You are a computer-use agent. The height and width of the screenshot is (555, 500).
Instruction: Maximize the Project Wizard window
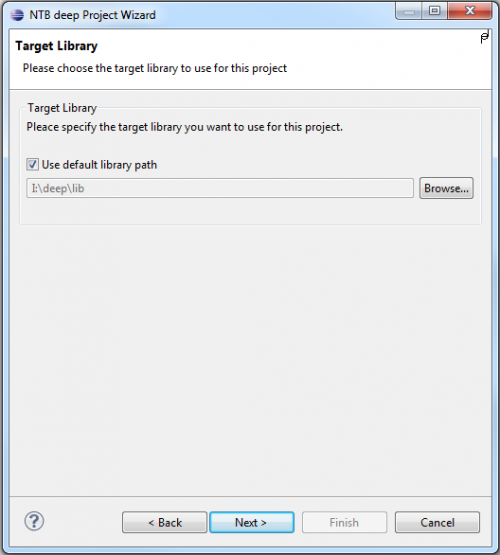[x=435, y=11]
